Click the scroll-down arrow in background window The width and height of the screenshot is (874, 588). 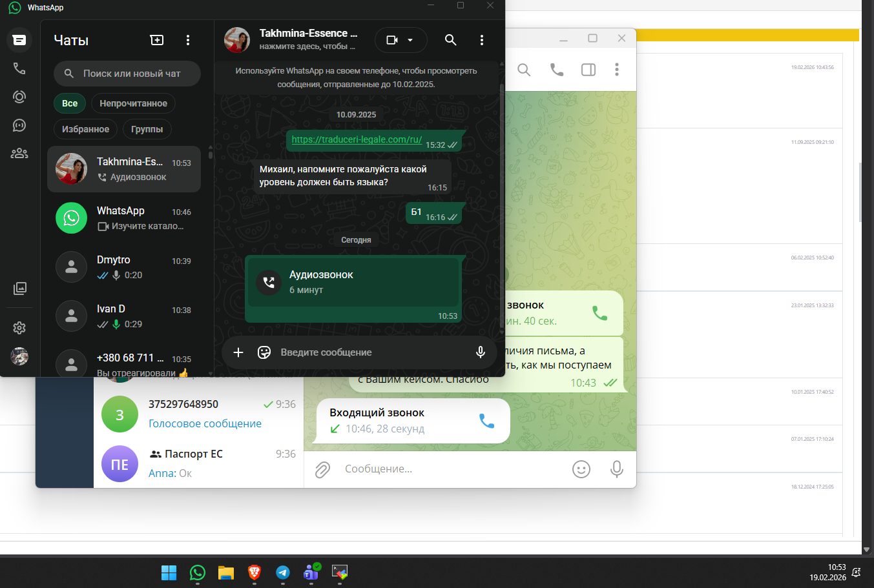[867, 549]
